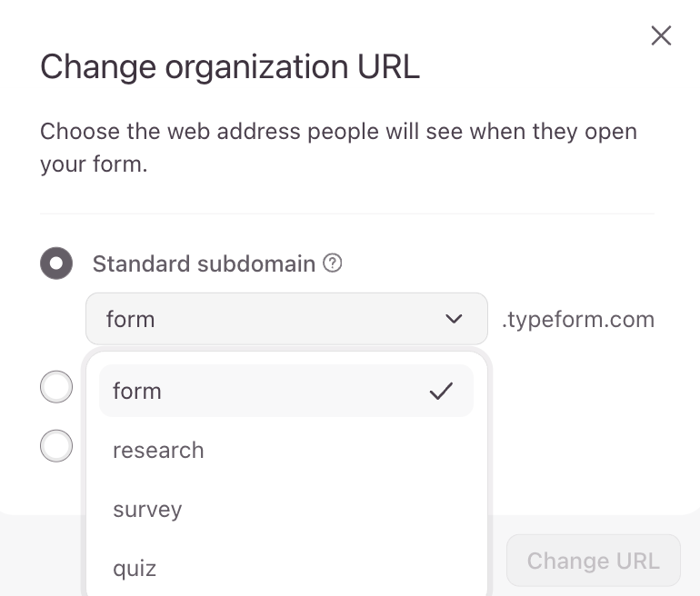Screen dimensions: 700x596
Task: Select the Standard subdomain radio button
Action: (x=56, y=263)
